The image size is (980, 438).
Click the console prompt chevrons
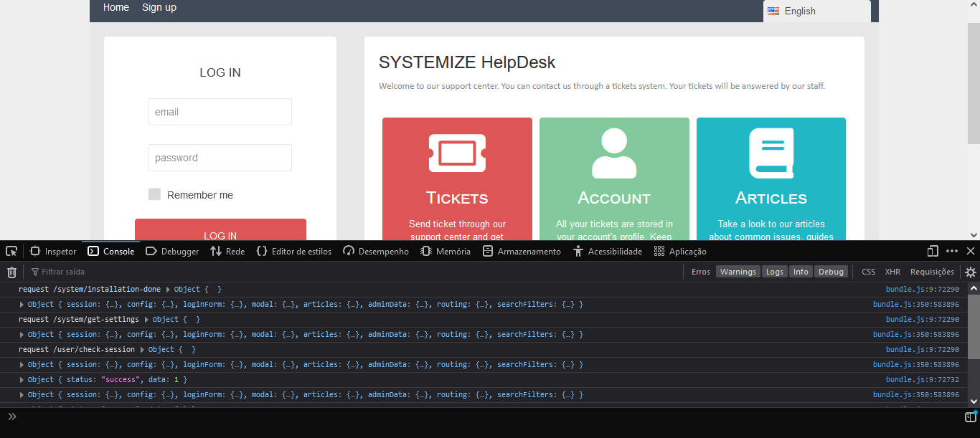(x=12, y=416)
